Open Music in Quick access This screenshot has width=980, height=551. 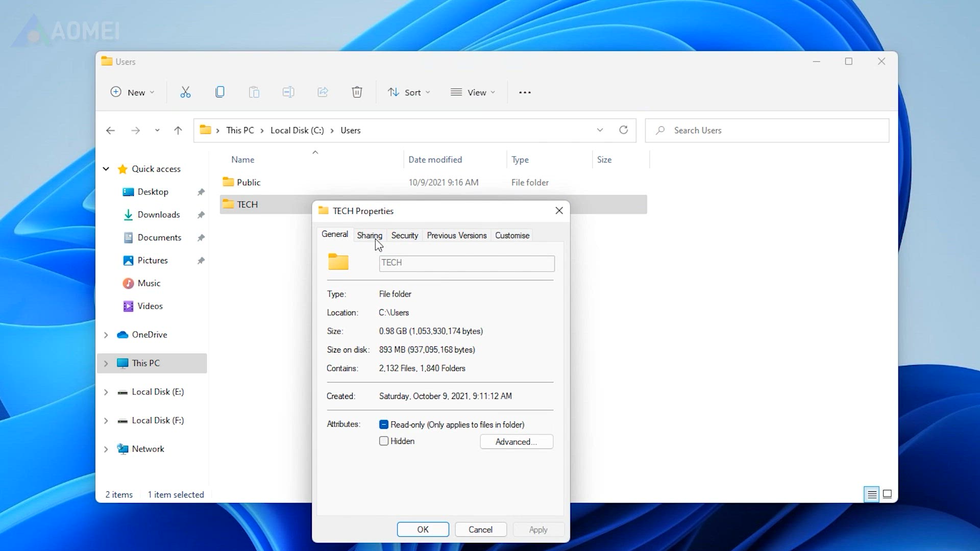[149, 283]
